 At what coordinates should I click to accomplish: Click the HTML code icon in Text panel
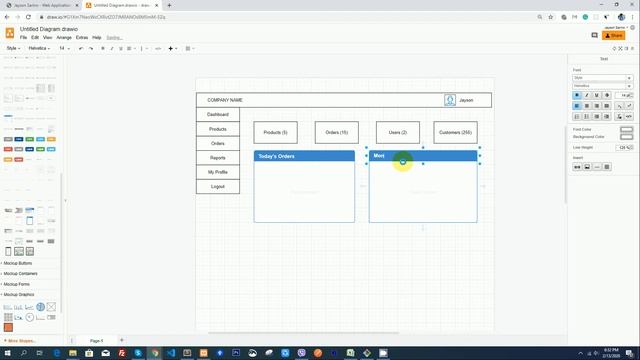pos(629,116)
